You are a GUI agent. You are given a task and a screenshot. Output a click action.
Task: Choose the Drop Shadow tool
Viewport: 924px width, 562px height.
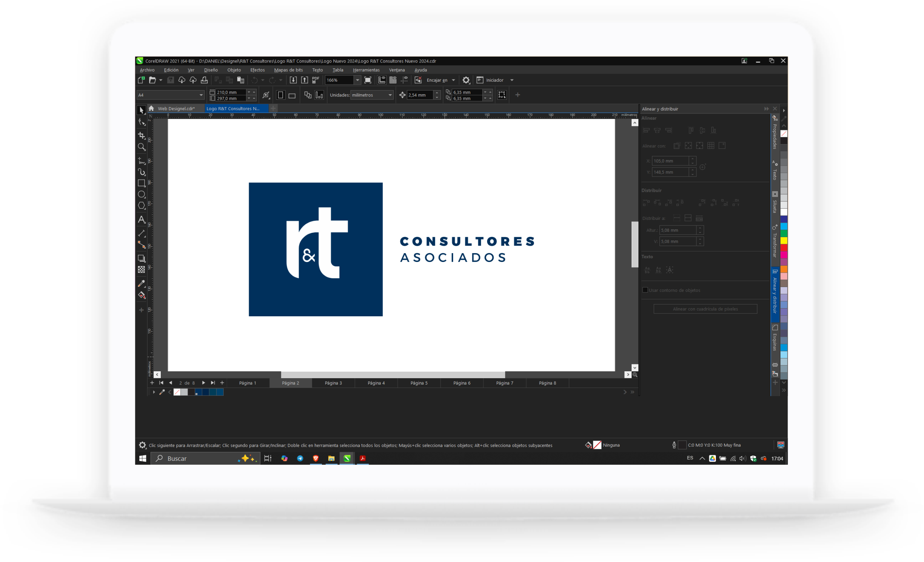click(142, 258)
